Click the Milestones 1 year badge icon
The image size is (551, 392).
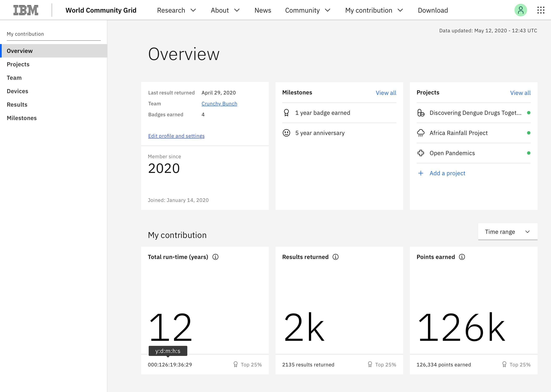click(287, 112)
